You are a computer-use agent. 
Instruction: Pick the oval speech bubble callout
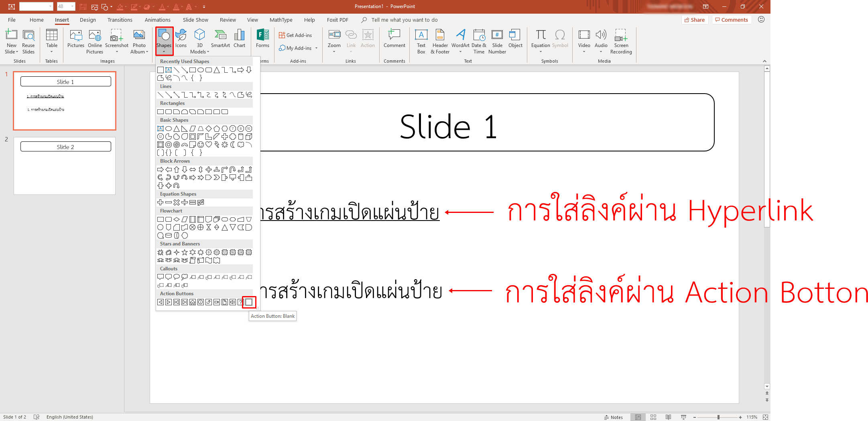[177, 277]
